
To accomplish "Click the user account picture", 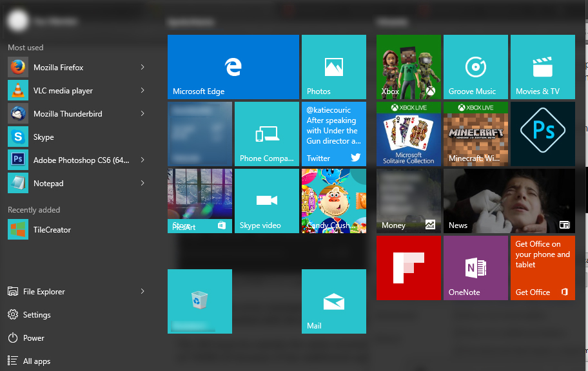I will (x=17, y=21).
